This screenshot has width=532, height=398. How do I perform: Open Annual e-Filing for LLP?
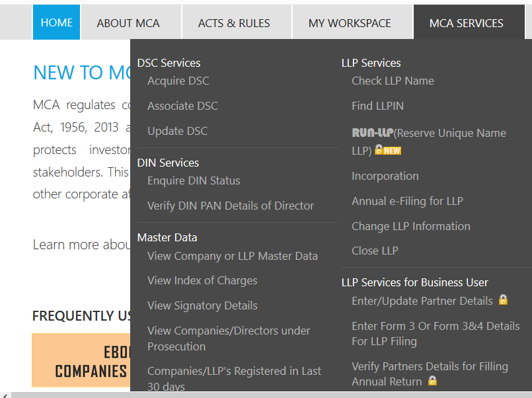408,201
